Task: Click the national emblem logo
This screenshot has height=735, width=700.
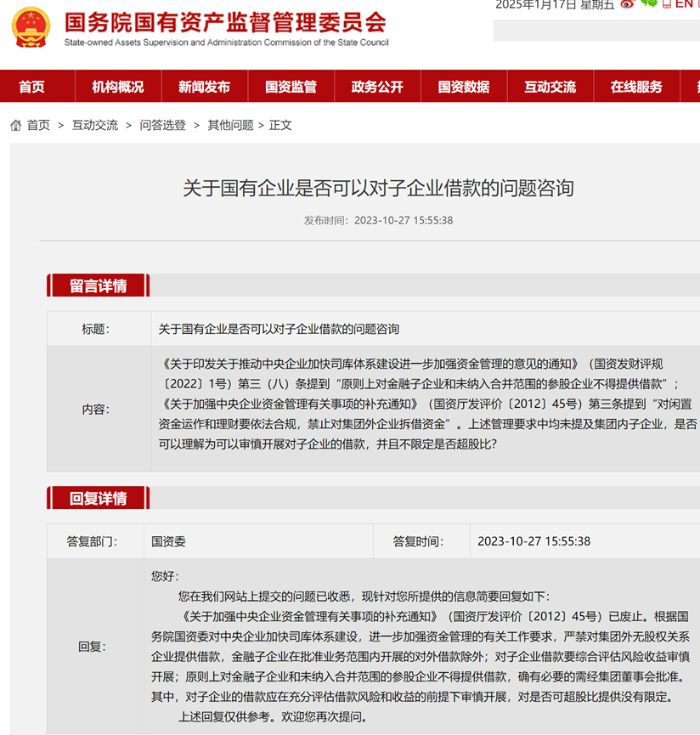Action: click(31, 27)
